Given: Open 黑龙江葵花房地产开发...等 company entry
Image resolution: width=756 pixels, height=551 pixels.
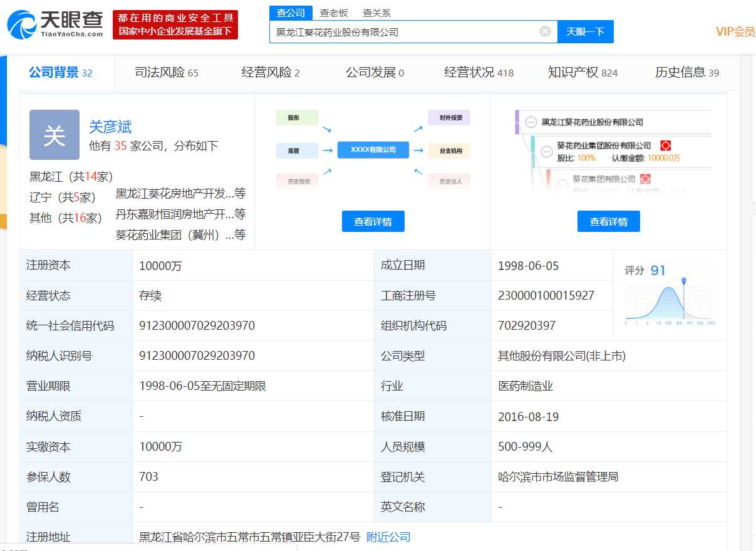Looking at the screenshot, I should tap(180, 194).
